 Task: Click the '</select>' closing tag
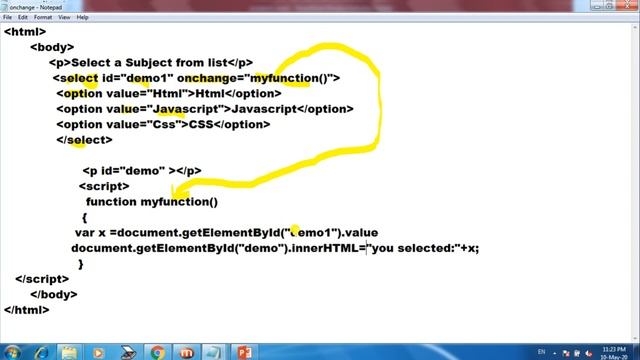pos(84,140)
